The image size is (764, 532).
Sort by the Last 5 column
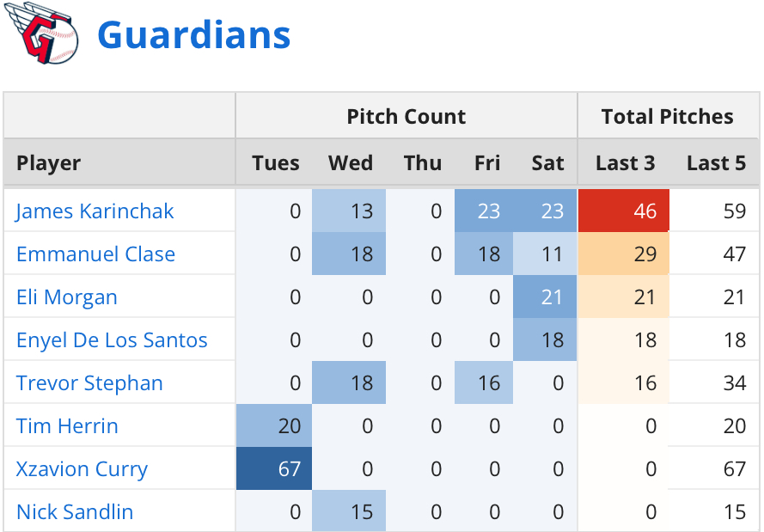click(716, 163)
